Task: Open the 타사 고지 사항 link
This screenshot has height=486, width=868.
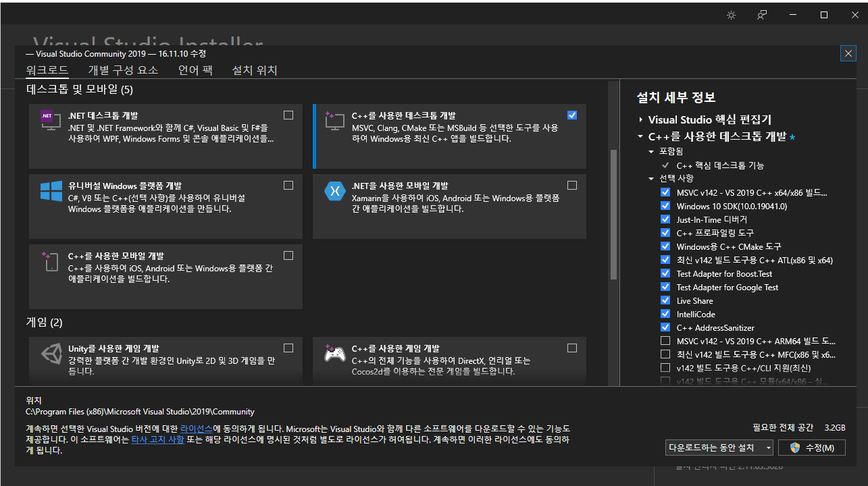Action: (x=157, y=439)
